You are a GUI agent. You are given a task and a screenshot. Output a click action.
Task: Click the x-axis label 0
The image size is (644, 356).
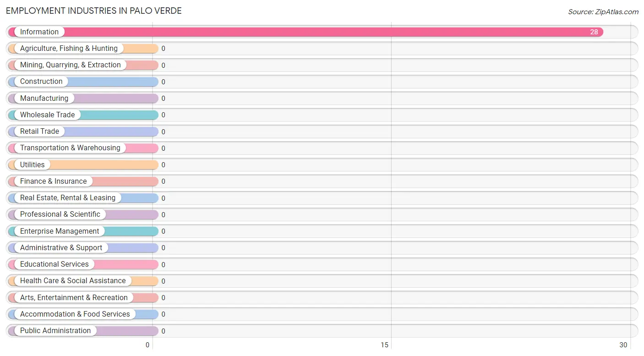pyautogui.click(x=147, y=345)
